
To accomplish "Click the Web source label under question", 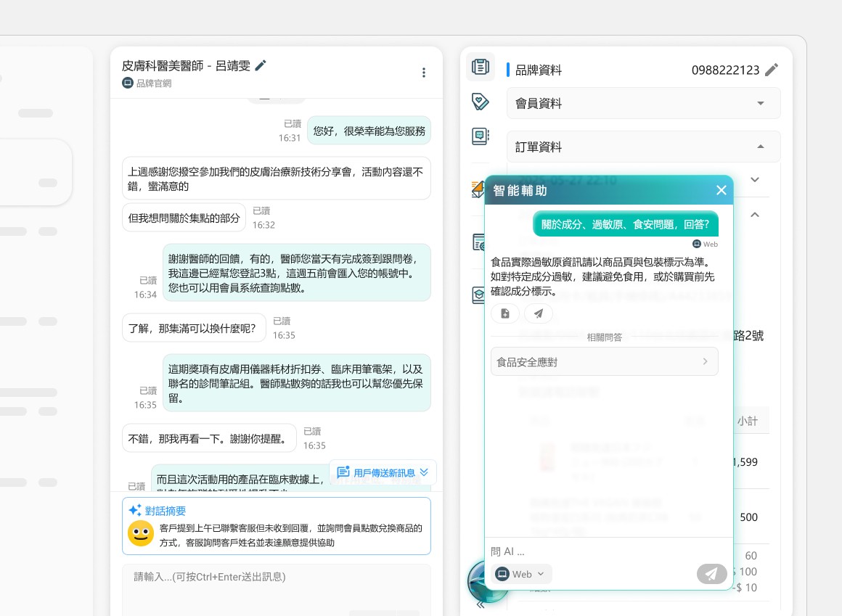I will pos(705,244).
